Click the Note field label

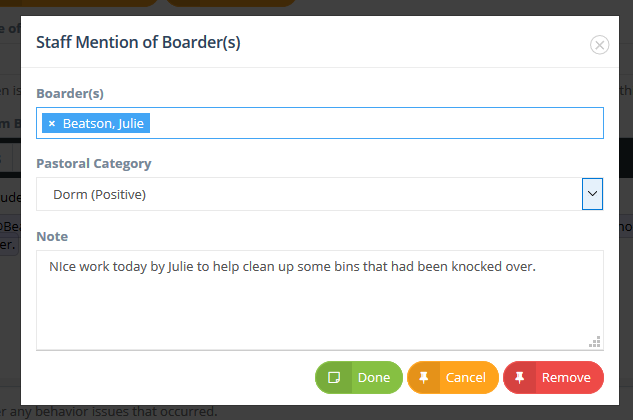(x=52, y=236)
